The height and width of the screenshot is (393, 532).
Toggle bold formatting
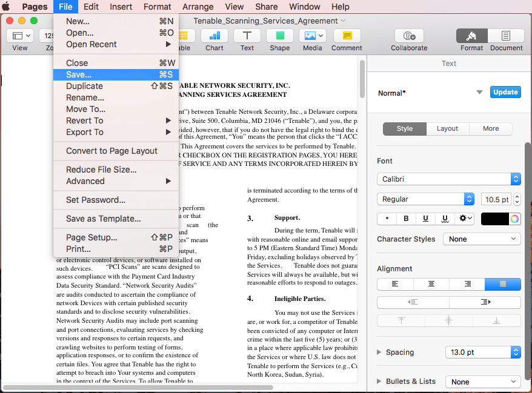[406, 219]
